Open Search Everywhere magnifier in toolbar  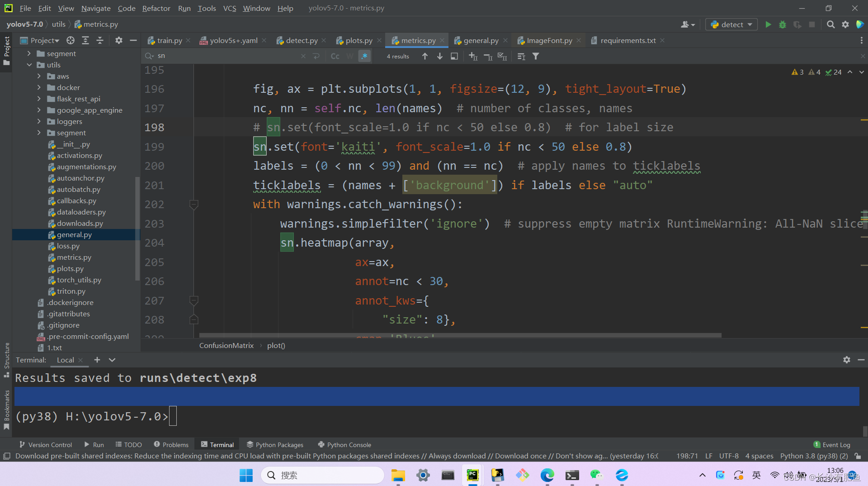[x=830, y=24]
